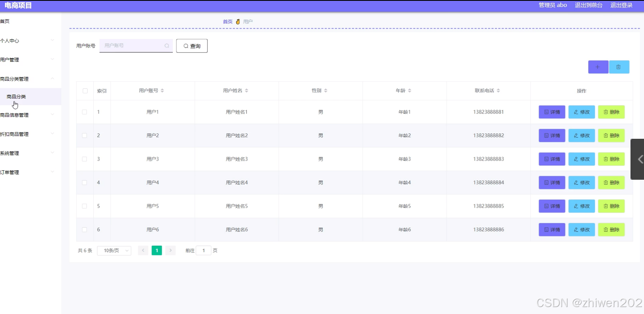644x314 pixels.
Task: Delete the 用户4 row
Action: pos(611,183)
